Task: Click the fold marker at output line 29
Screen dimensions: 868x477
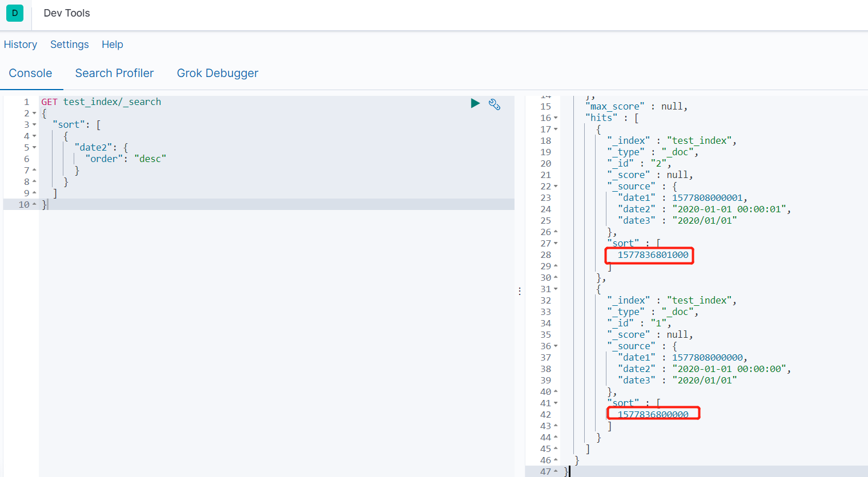Action: pyautogui.click(x=556, y=266)
